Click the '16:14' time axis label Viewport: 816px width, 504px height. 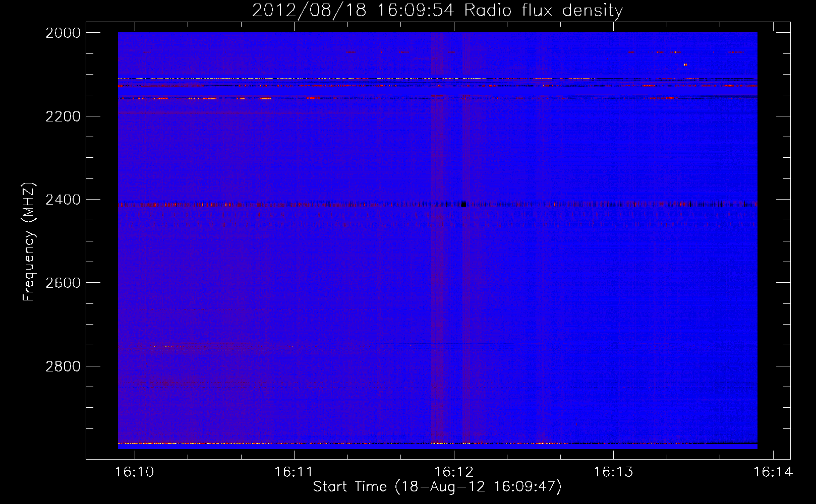tap(773, 472)
